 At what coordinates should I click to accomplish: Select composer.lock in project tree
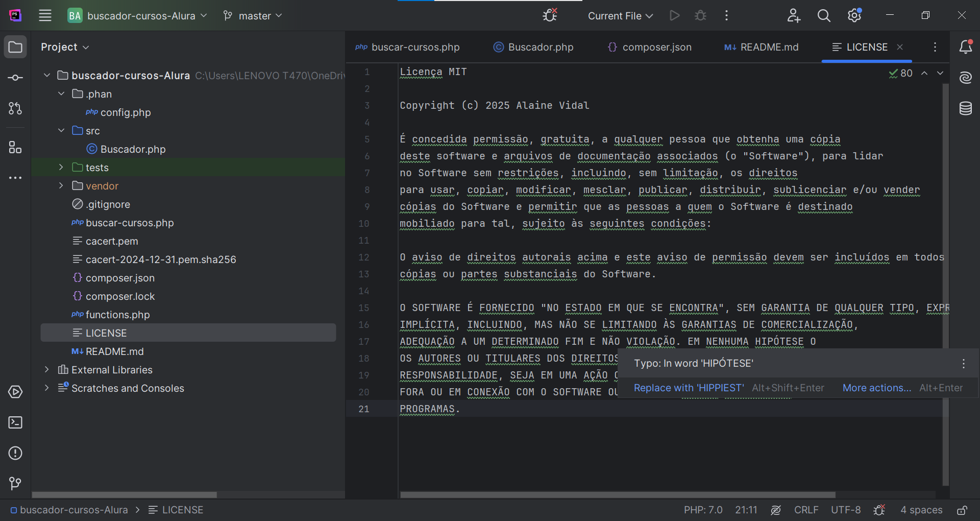(x=113, y=296)
